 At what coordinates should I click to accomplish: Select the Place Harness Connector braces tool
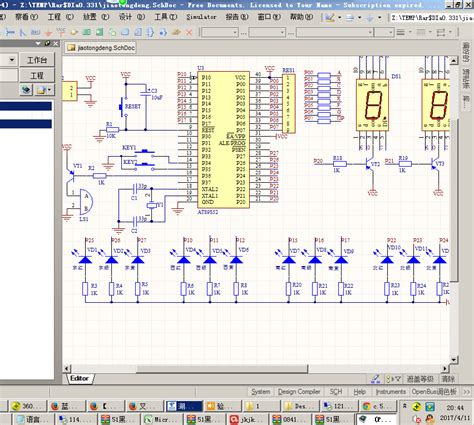pyautogui.click(x=150, y=32)
